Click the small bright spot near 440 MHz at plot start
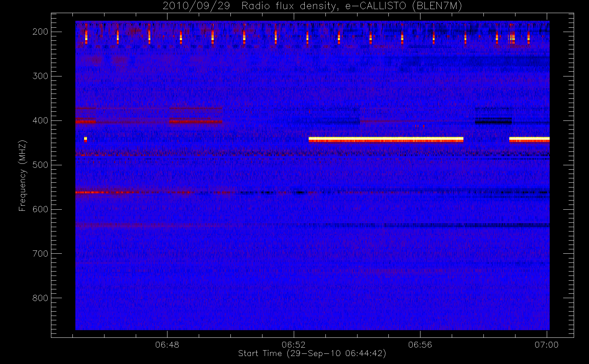589x364 pixels. pos(86,139)
